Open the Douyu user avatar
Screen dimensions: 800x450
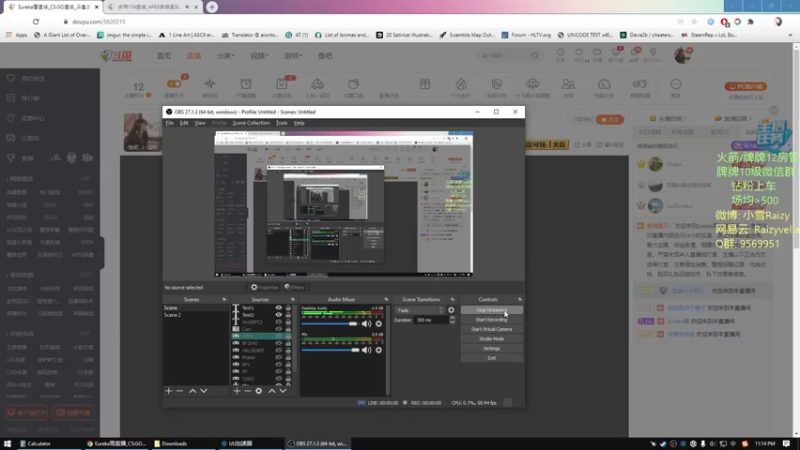tap(682, 55)
